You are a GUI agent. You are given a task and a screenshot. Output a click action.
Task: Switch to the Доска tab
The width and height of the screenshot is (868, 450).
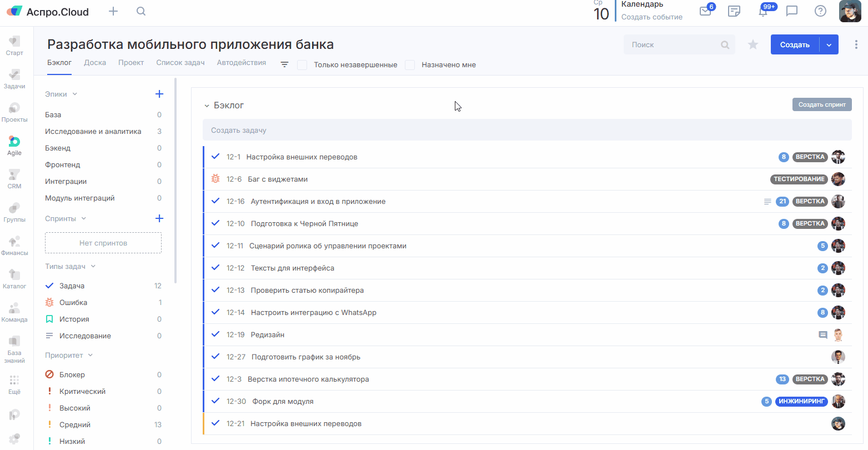95,63
